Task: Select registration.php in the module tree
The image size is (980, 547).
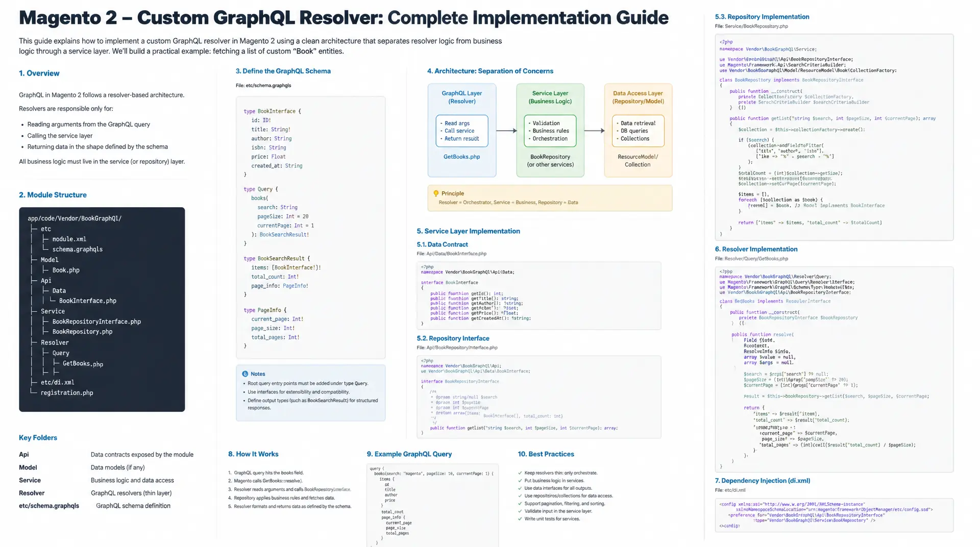Action: pyautogui.click(x=67, y=393)
